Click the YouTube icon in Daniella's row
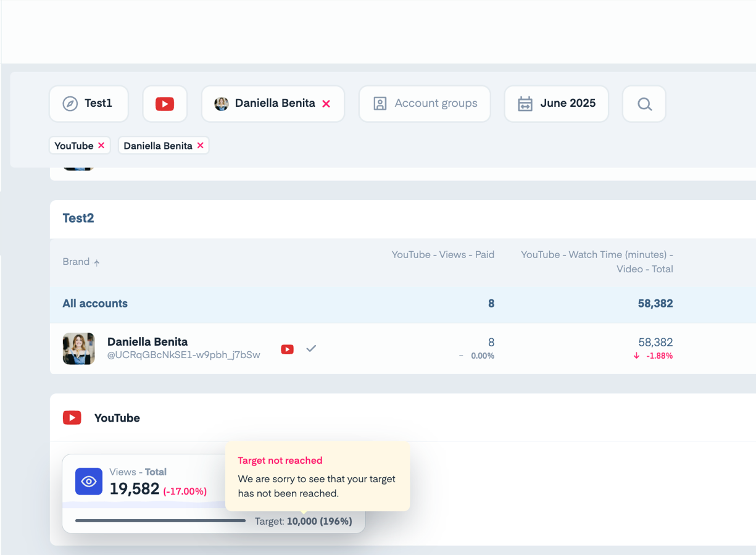This screenshot has width=756, height=555. (x=287, y=349)
